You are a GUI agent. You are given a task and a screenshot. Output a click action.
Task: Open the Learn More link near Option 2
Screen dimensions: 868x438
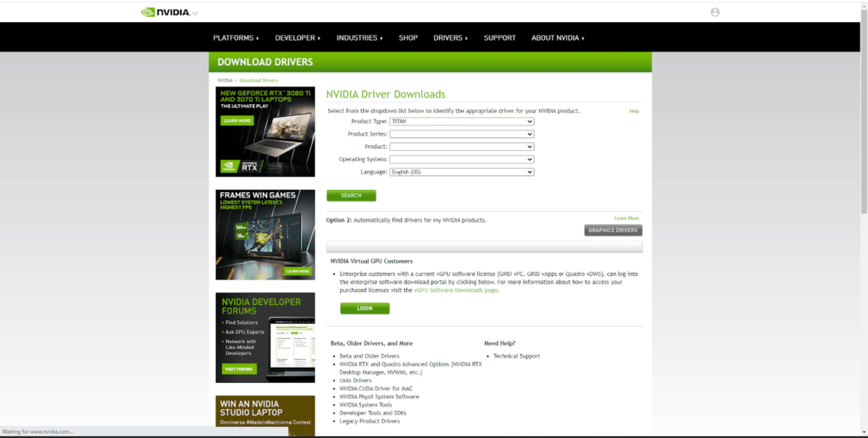pyautogui.click(x=626, y=219)
